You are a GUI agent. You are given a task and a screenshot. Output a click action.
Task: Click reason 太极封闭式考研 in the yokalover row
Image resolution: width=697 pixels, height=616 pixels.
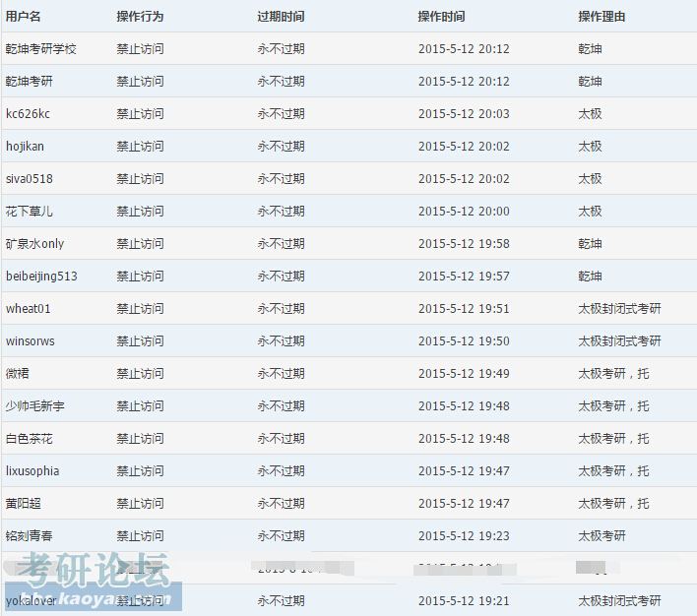click(619, 601)
